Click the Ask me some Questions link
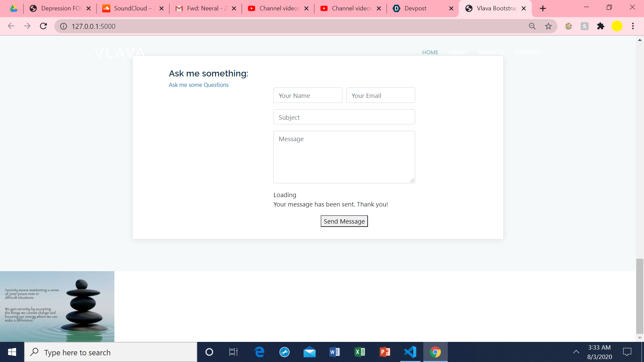The width and height of the screenshot is (644, 362). coord(199,85)
